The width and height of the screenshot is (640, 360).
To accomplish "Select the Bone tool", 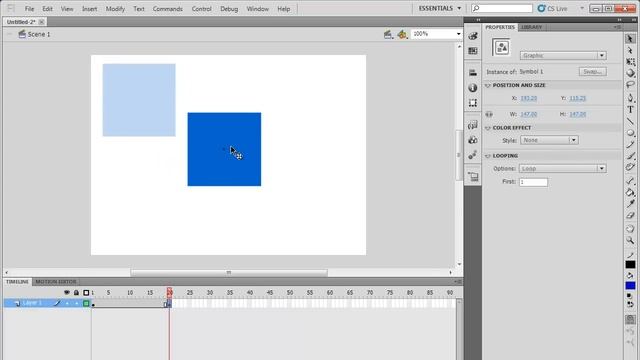I will (x=630, y=180).
